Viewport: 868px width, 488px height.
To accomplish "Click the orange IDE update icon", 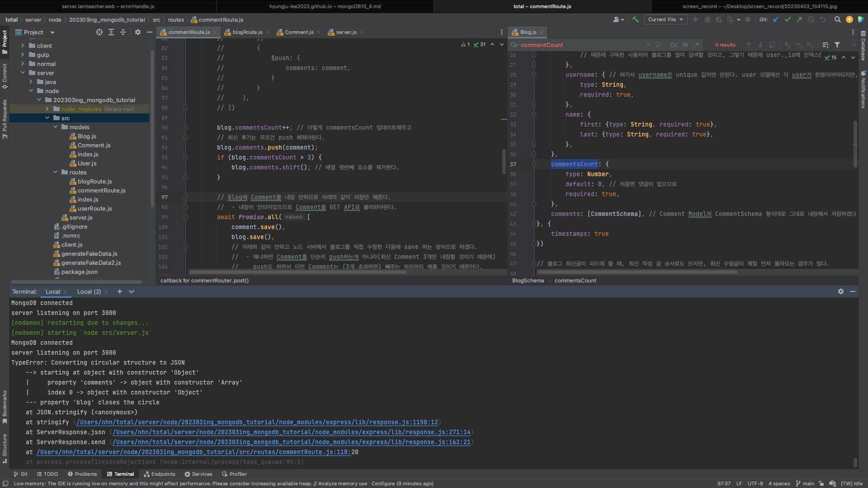I will (x=849, y=19).
